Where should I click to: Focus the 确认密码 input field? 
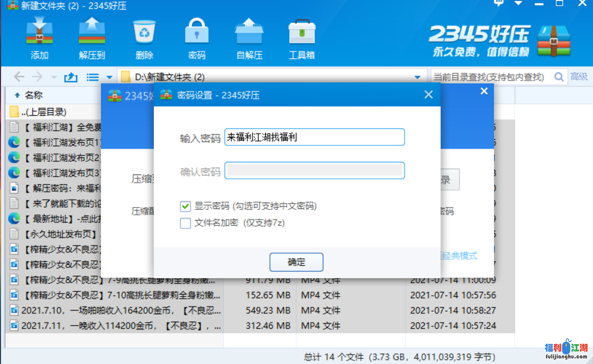point(314,171)
